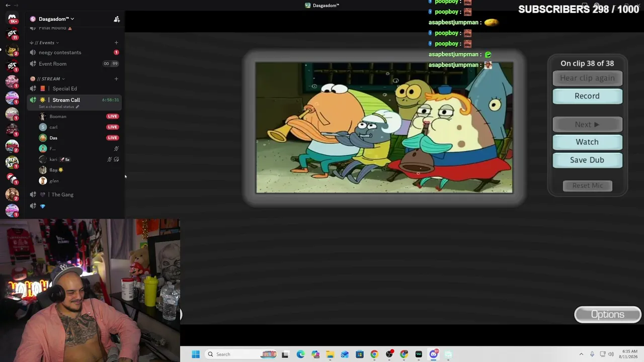Click carl's avatar in Stream Call

[x=43, y=127]
